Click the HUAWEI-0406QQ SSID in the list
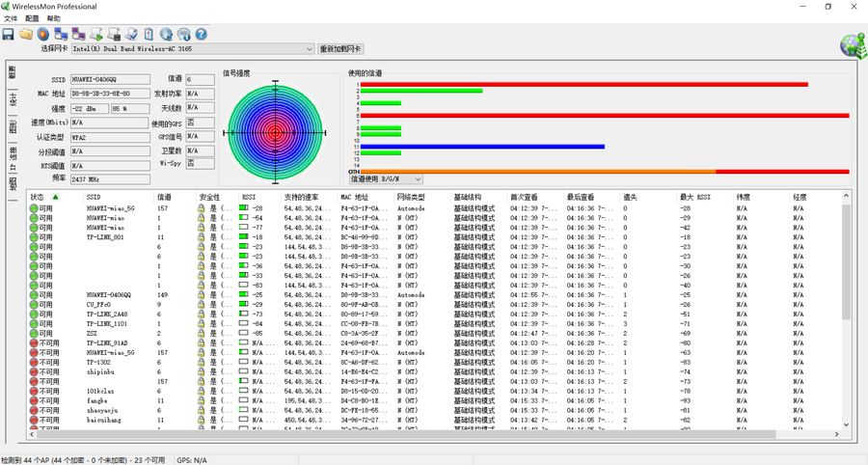 pos(108,295)
